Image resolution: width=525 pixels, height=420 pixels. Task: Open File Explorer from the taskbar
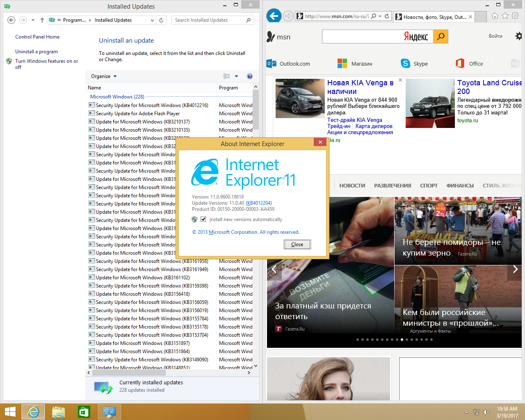pyautogui.click(x=59, y=412)
